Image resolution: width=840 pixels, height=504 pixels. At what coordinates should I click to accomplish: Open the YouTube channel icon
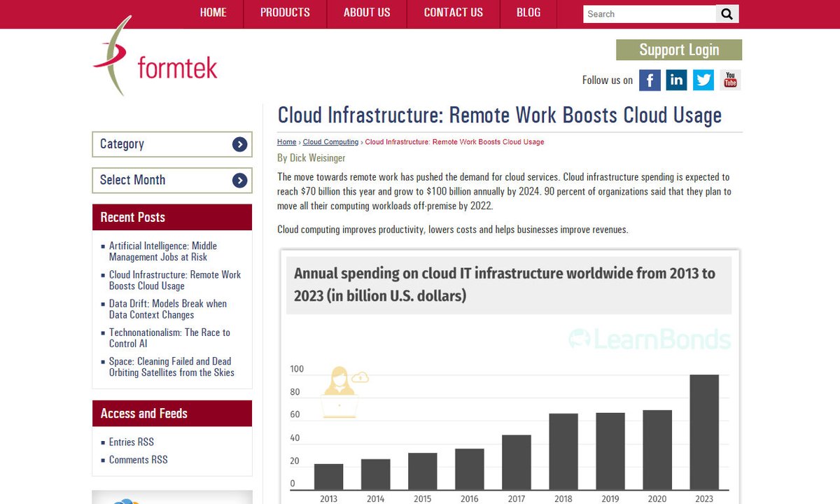click(729, 80)
